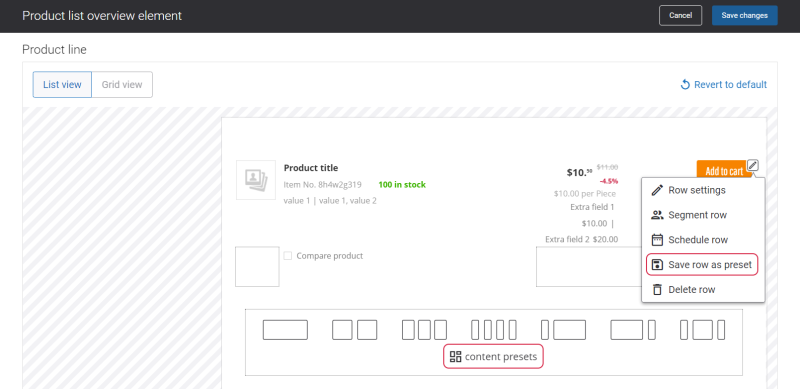800x389 pixels.
Task: Pick the wide-left narrow-right layout icon
Action: (633, 330)
